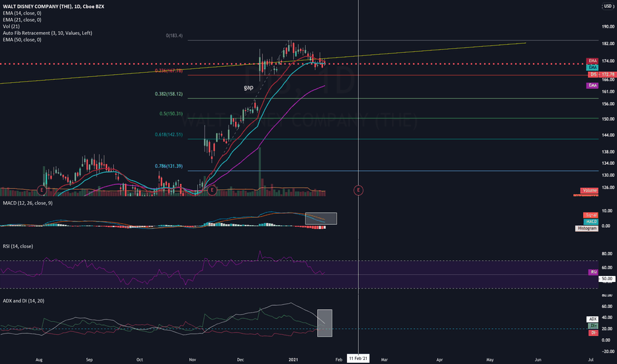The height and width of the screenshot is (364, 617).
Task: Click the earnings marker near November
Action: pos(212,191)
